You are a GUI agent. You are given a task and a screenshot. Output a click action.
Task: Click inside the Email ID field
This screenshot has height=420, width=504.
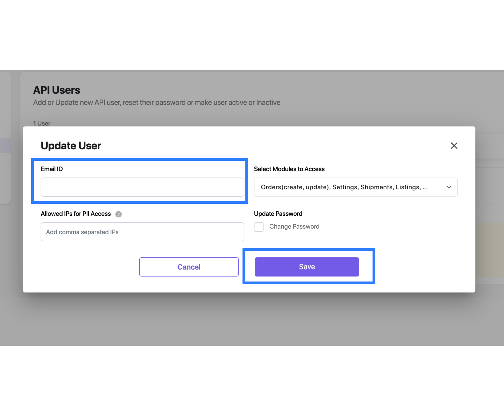[142, 187]
